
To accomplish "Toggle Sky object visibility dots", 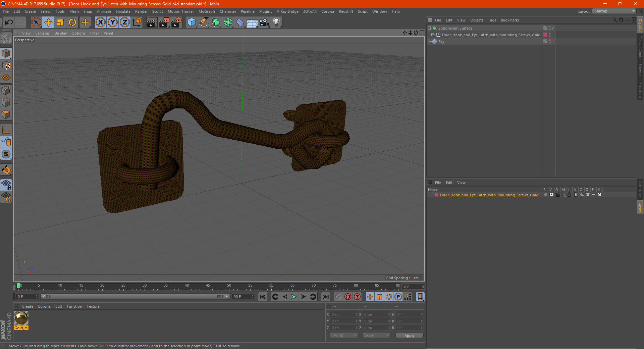I will pyautogui.click(x=550, y=41).
